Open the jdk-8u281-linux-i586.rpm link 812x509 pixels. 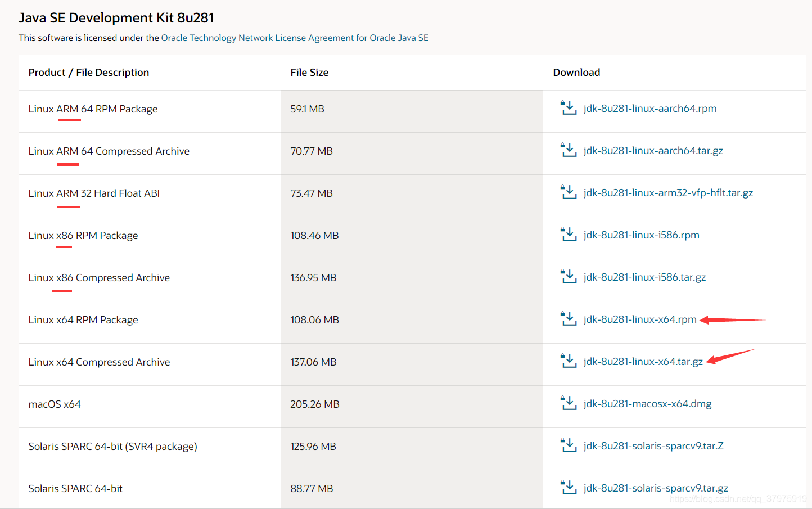click(x=641, y=235)
